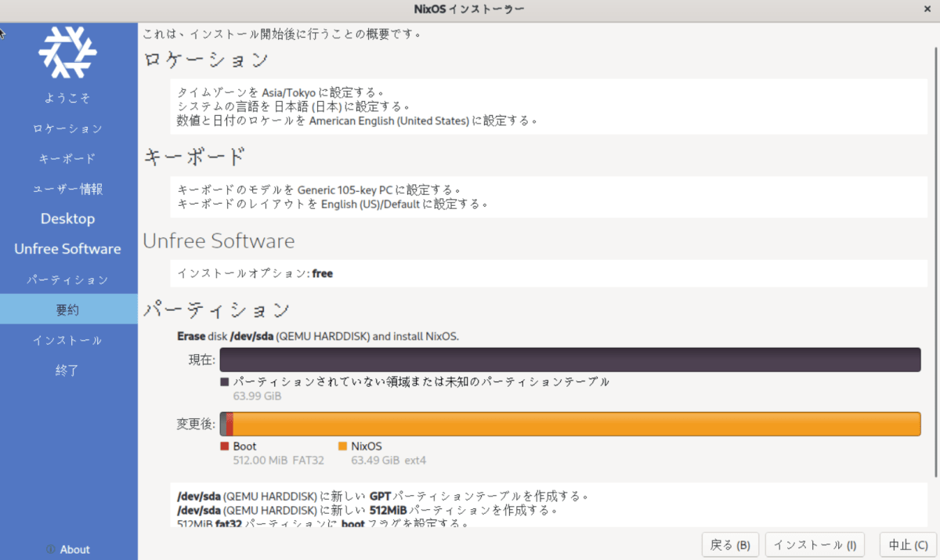This screenshot has width=940, height=560.
Task: Click the インストール (I) button
Action: coord(815,544)
